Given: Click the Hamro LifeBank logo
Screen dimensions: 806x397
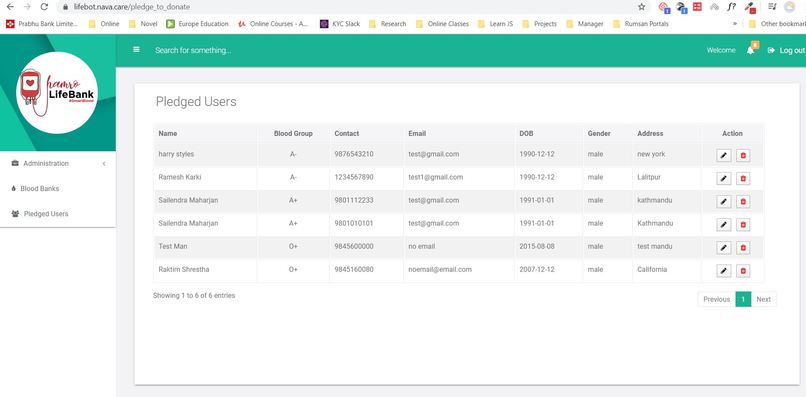Looking at the screenshot, I should pos(57,93).
